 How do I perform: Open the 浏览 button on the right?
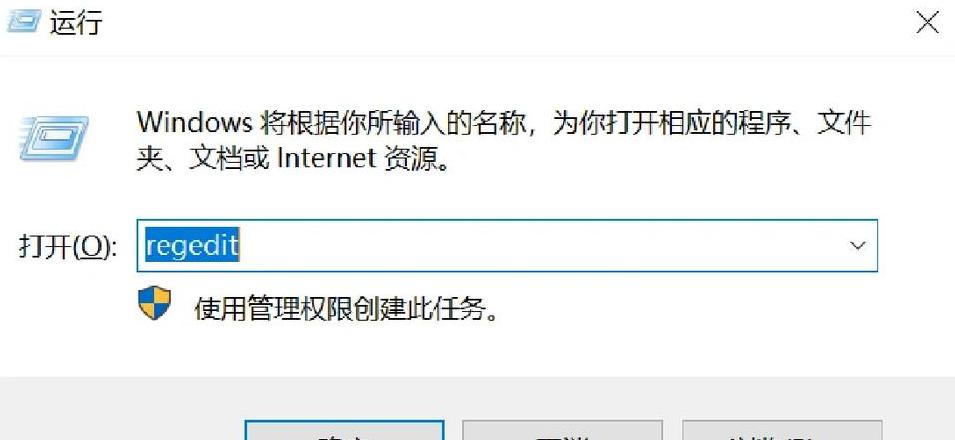pyautogui.click(x=782, y=430)
